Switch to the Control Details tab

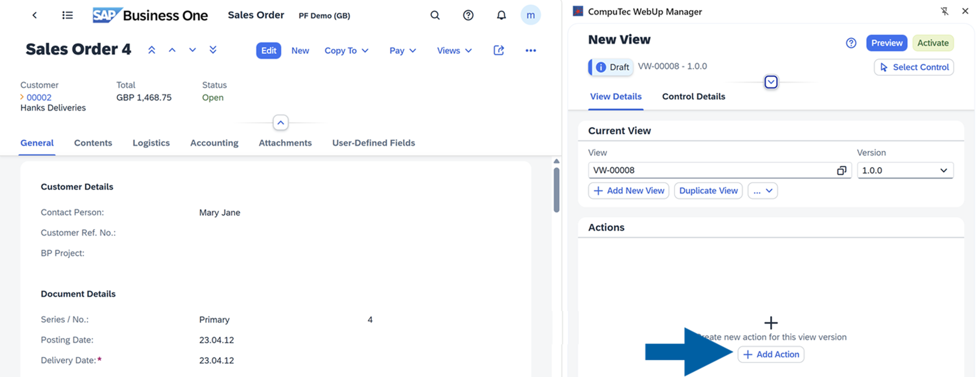pos(693,97)
